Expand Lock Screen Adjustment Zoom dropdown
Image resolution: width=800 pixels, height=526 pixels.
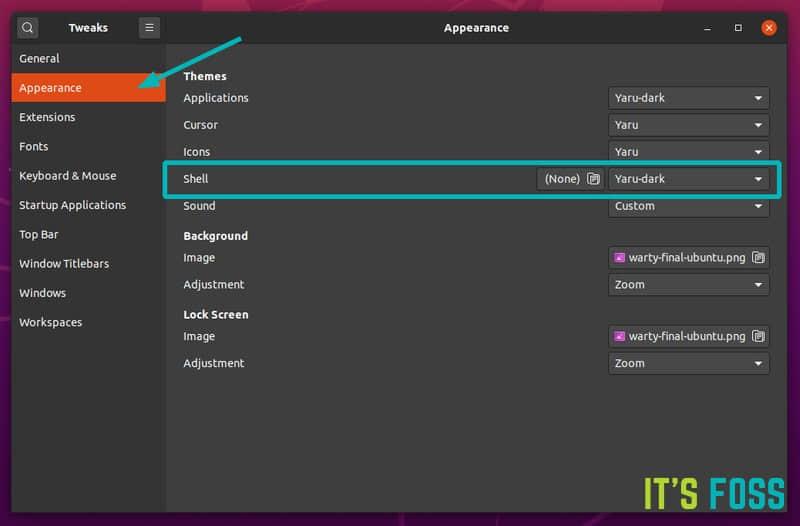[x=688, y=363]
